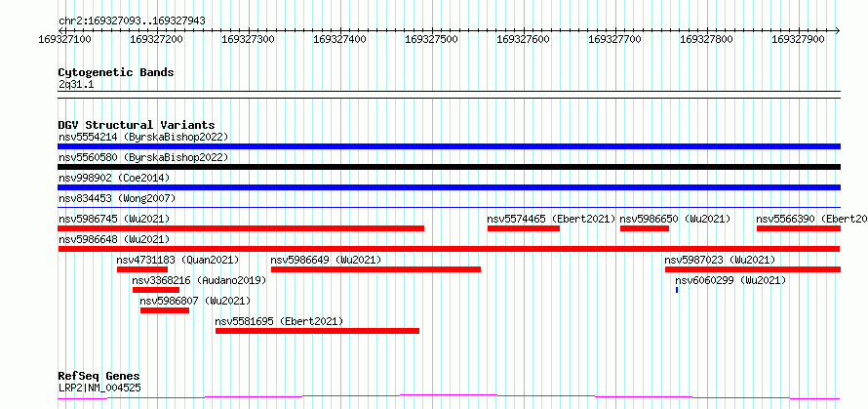Open variant label nsv3368216 (Audano2019)
Image resolution: width=868 pixels, height=409 pixels.
[199, 280]
